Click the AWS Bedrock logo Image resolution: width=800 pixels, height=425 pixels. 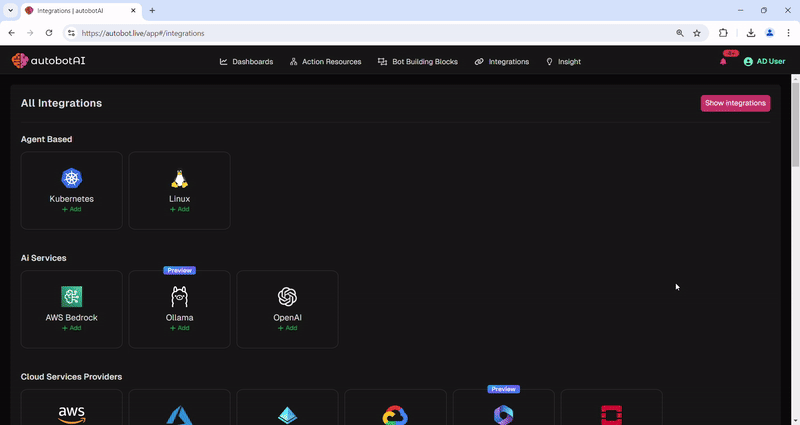tap(71, 296)
